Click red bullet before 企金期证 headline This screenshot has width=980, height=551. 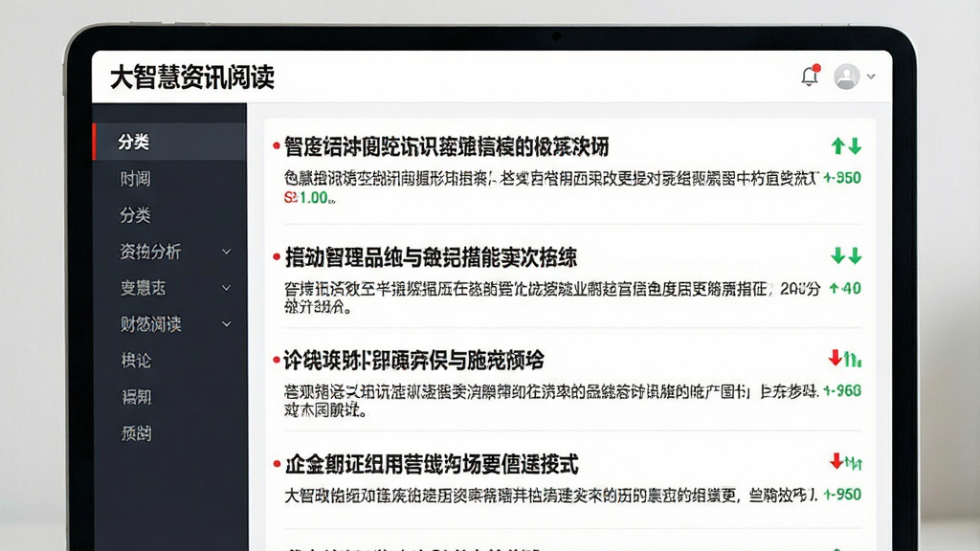coord(277,464)
